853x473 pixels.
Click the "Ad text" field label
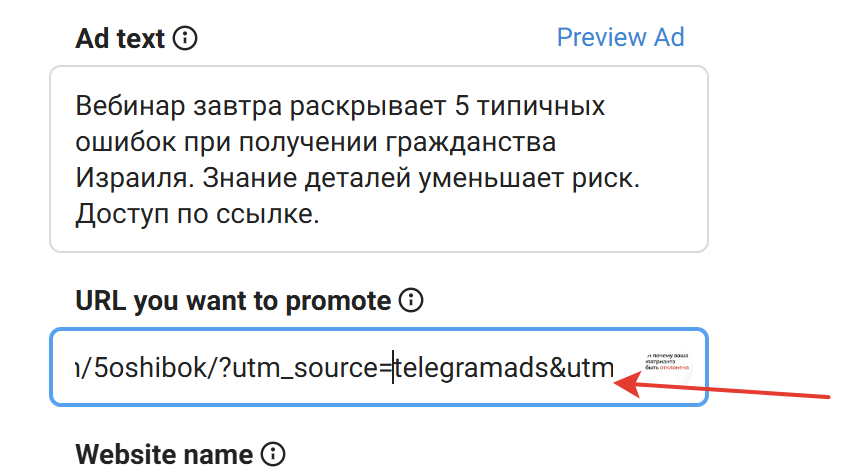122,39
